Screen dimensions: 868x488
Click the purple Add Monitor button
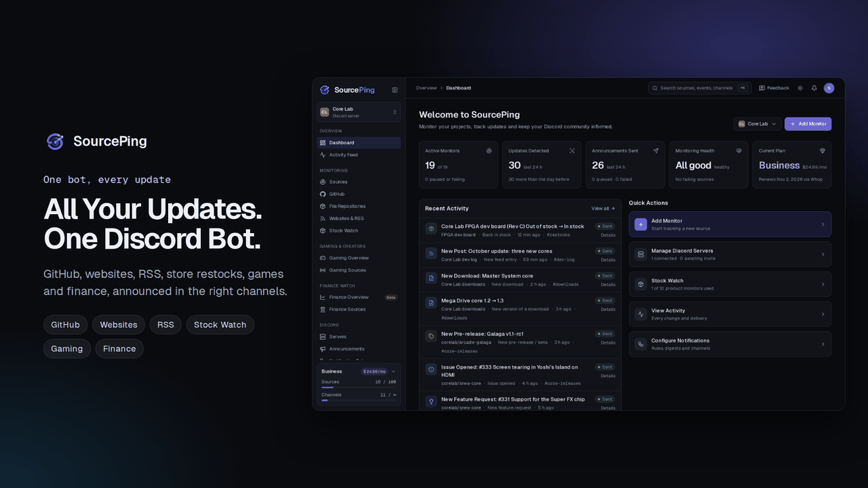pyautogui.click(x=808, y=124)
